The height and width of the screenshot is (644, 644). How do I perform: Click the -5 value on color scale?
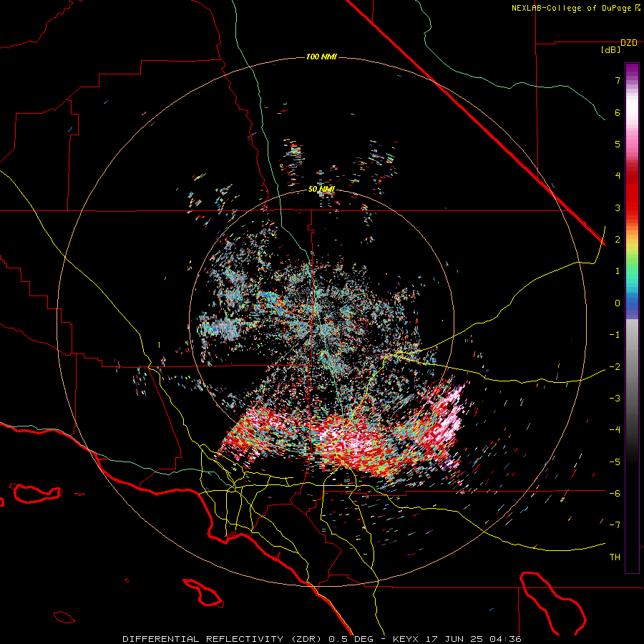pos(615,462)
